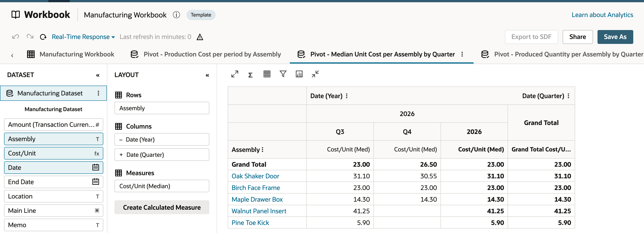Click Export to SDF button
The height and width of the screenshot is (233, 644).
(x=531, y=37)
